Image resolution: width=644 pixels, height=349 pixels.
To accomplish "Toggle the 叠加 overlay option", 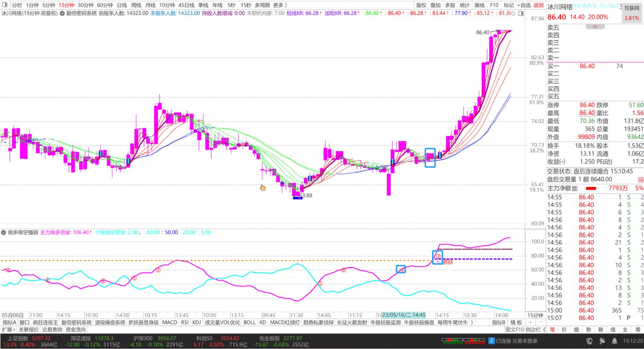I will coord(435,5).
